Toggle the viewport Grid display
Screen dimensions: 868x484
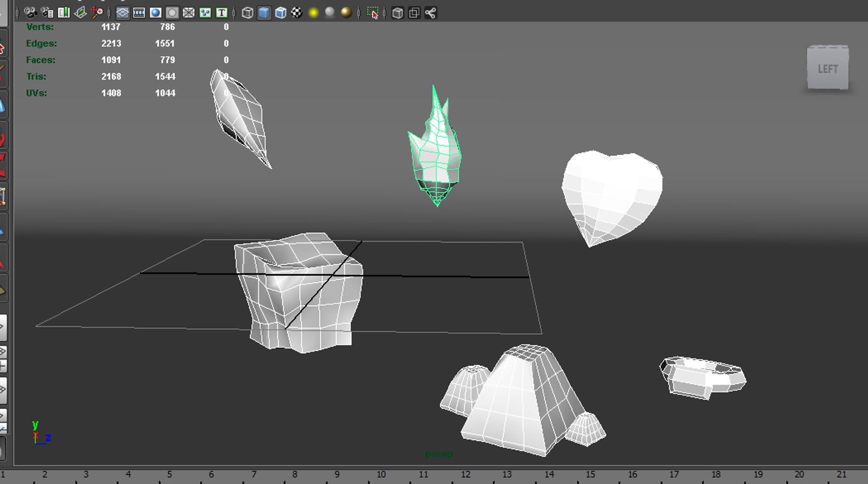pos(123,13)
